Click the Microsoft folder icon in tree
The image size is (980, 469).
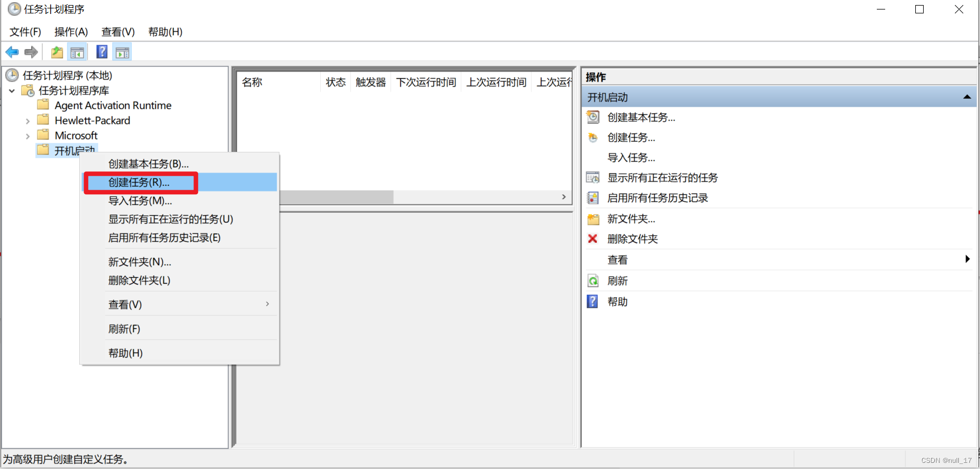[44, 135]
